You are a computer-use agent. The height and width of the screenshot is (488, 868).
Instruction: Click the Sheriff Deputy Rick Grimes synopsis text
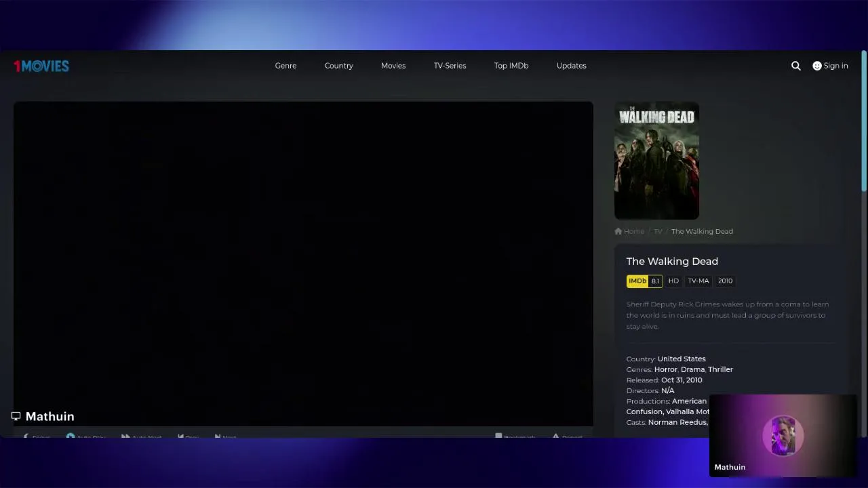click(728, 315)
